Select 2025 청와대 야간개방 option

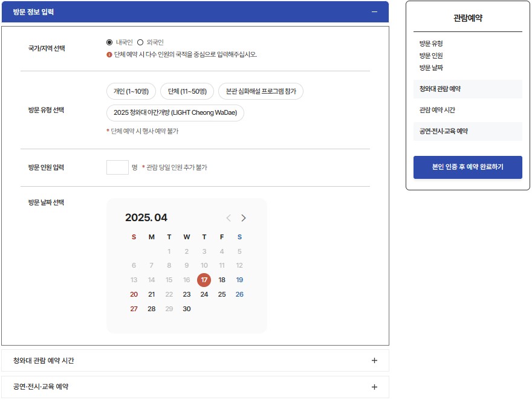pos(175,113)
